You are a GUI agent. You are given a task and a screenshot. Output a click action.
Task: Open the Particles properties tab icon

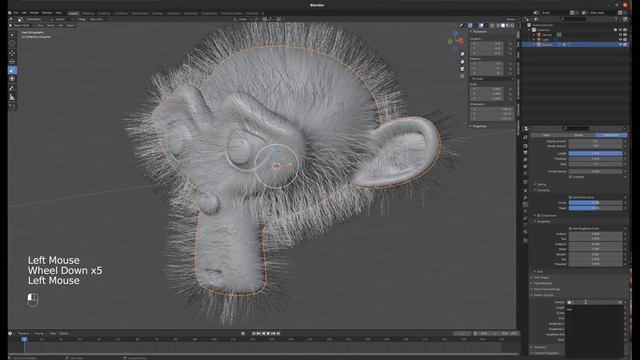point(526,204)
